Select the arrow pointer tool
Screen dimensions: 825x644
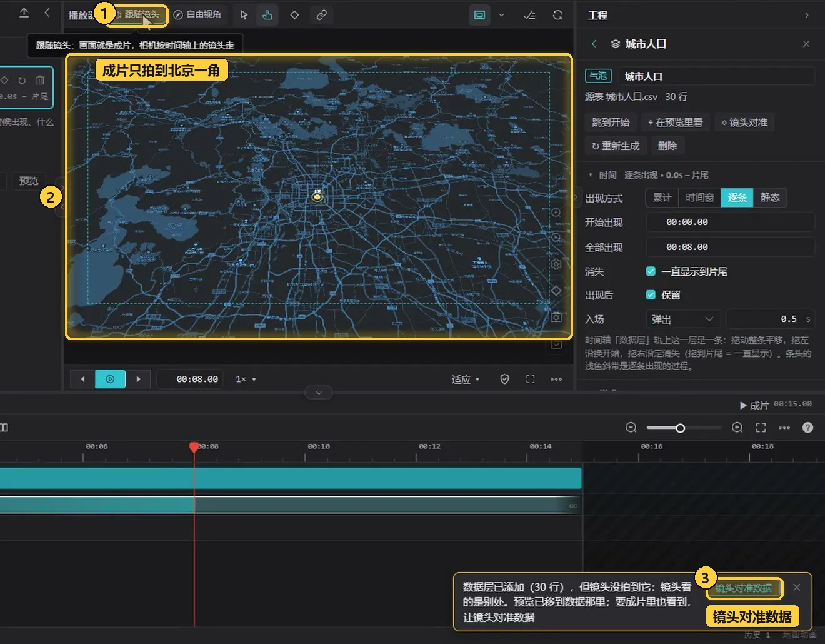pyautogui.click(x=244, y=15)
